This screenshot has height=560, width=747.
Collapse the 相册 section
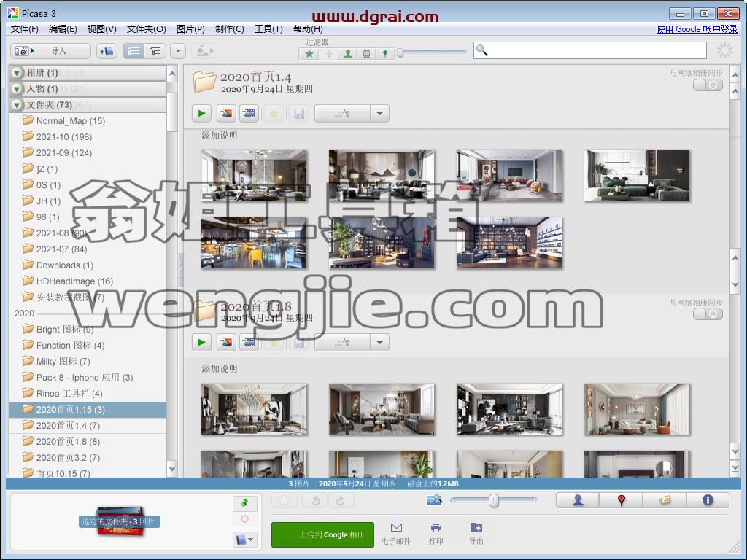18,73
